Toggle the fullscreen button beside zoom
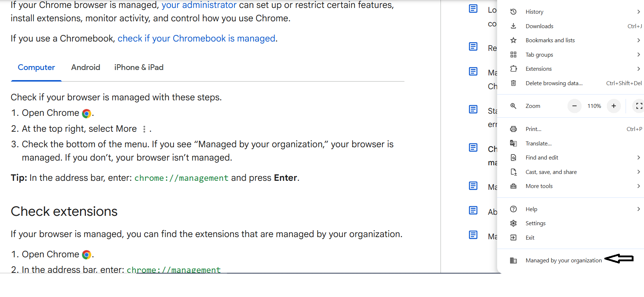The height and width of the screenshot is (297, 644). (639, 106)
